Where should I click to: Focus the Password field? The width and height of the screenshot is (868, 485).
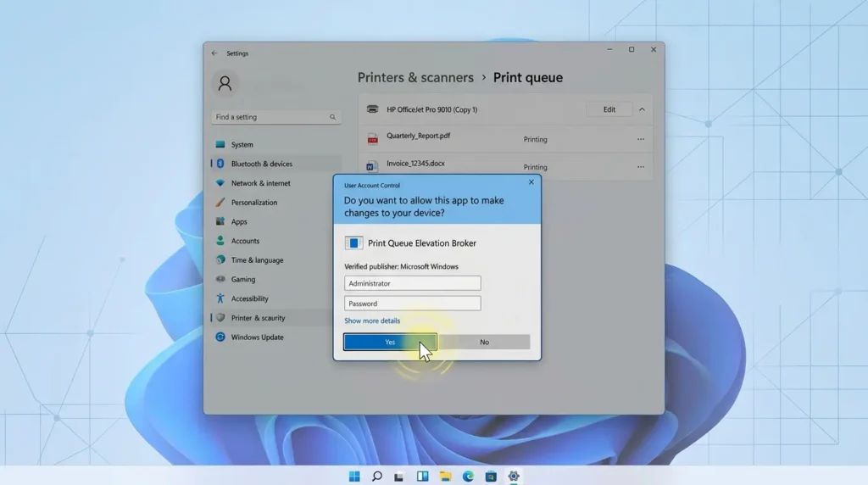pos(413,304)
